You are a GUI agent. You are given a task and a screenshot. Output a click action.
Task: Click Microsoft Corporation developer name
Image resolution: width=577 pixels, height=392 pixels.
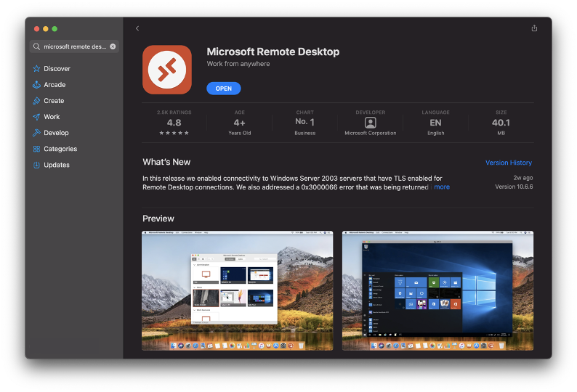370,133
